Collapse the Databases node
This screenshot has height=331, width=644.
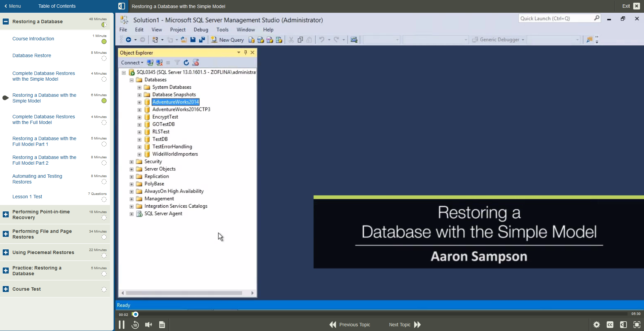[x=131, y=80]
